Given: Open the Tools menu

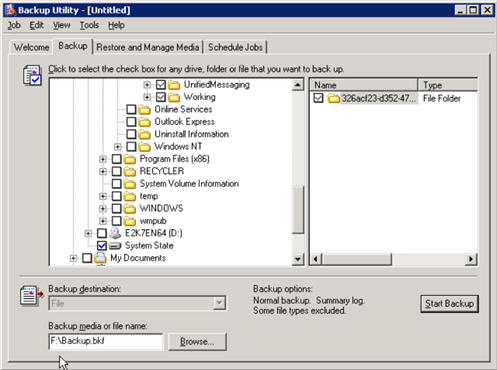Looking at the screenshot, I should (x=89, y=25).
